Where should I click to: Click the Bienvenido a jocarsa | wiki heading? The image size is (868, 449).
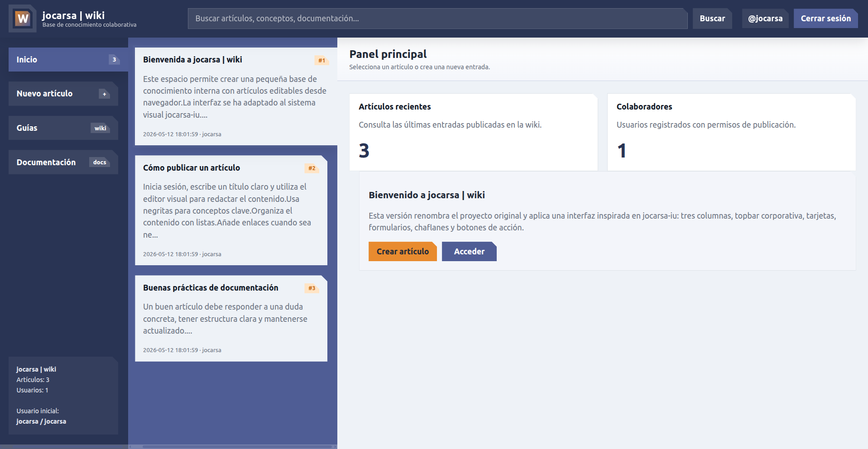[427, 195]
